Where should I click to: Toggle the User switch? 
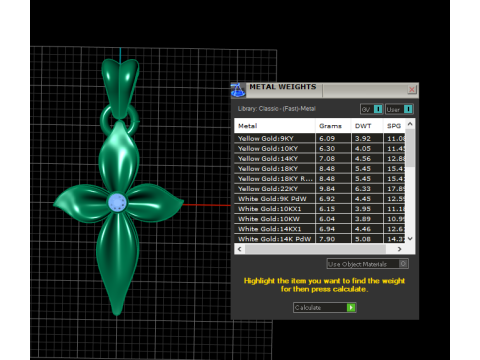[x=399, y=109]
